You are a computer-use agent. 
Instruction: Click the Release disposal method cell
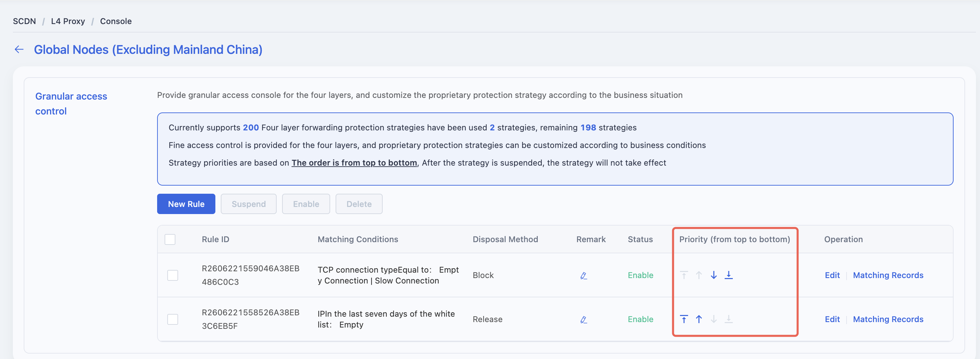pyautogui.click(x=487, y=319)
